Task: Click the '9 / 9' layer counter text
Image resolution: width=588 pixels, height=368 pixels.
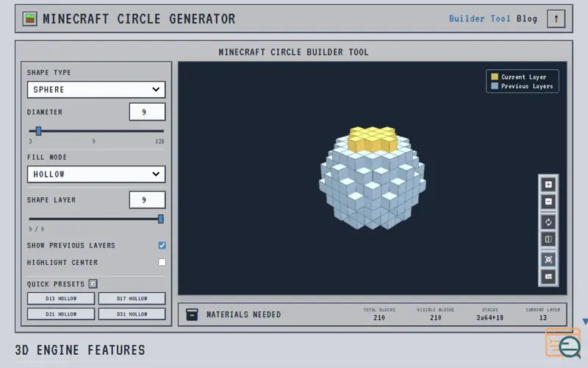Action: tap(36, 229)
